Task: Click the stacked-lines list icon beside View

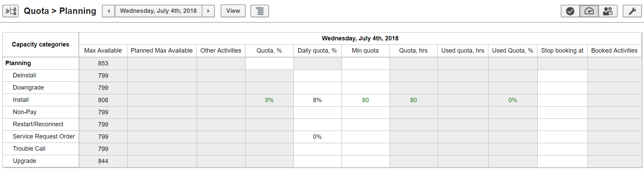Action: [260, 11]
